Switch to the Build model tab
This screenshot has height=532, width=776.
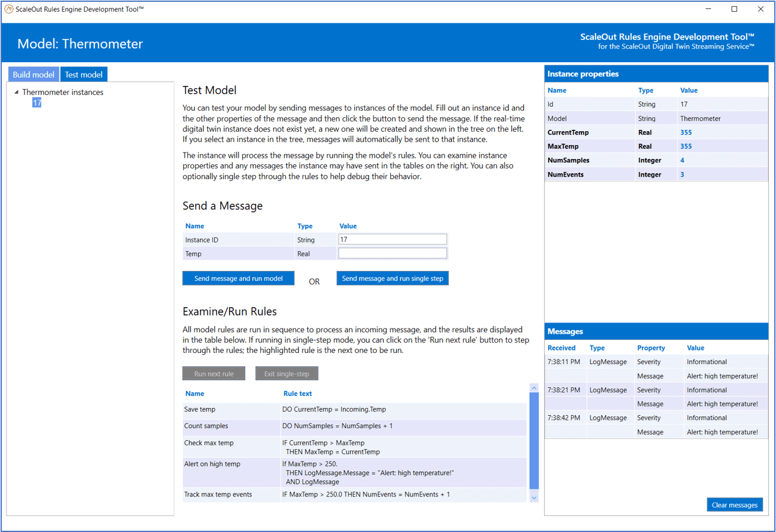34,75
